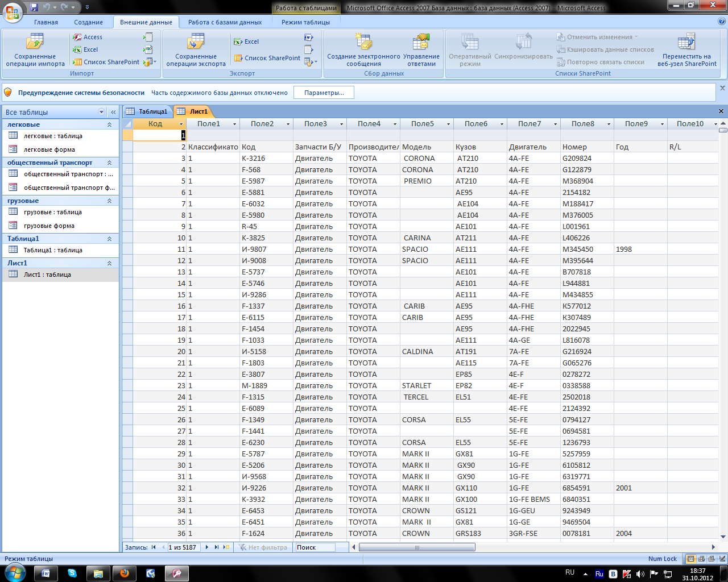Click the Undo arrow in title bar
Image resolution: width=728 pixels, height=582 pixels.
pos(47,7)
